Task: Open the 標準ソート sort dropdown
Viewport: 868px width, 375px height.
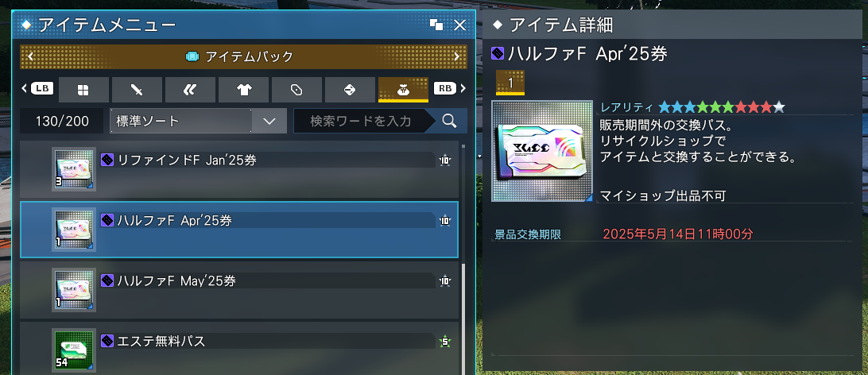Action: (x=198, y=121)
